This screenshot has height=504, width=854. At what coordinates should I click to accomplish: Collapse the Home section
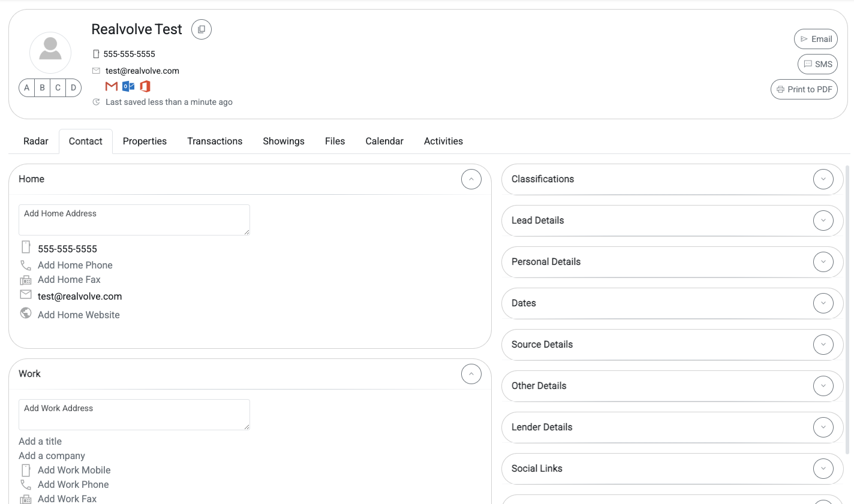[471, 179]
